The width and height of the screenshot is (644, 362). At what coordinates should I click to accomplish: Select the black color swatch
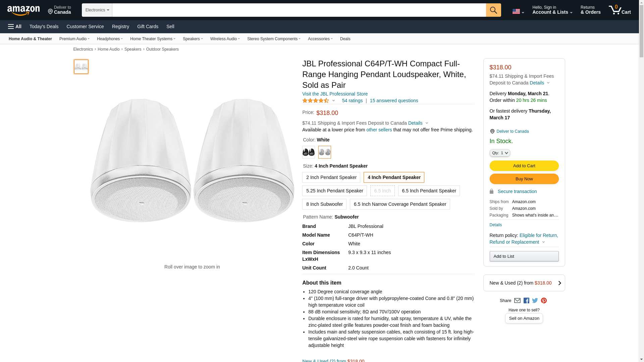[308, 152]
